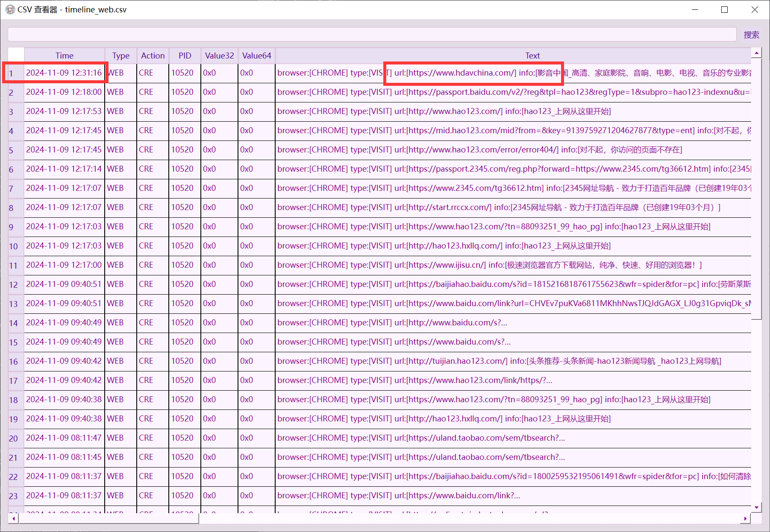Click the Type column header
770x532 pixels.
(x=121, y=56)
